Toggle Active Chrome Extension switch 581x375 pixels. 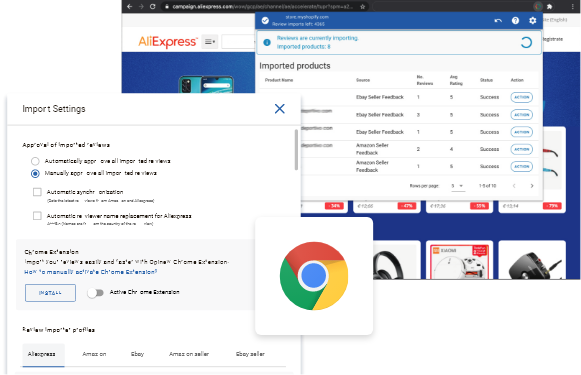tap(96, 293)
